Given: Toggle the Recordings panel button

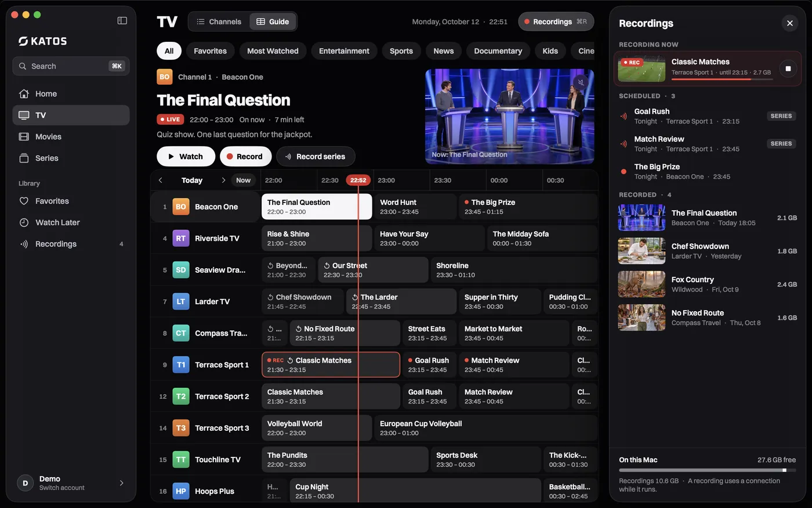Looking at the screenshot, I should [x=556, y=22].
